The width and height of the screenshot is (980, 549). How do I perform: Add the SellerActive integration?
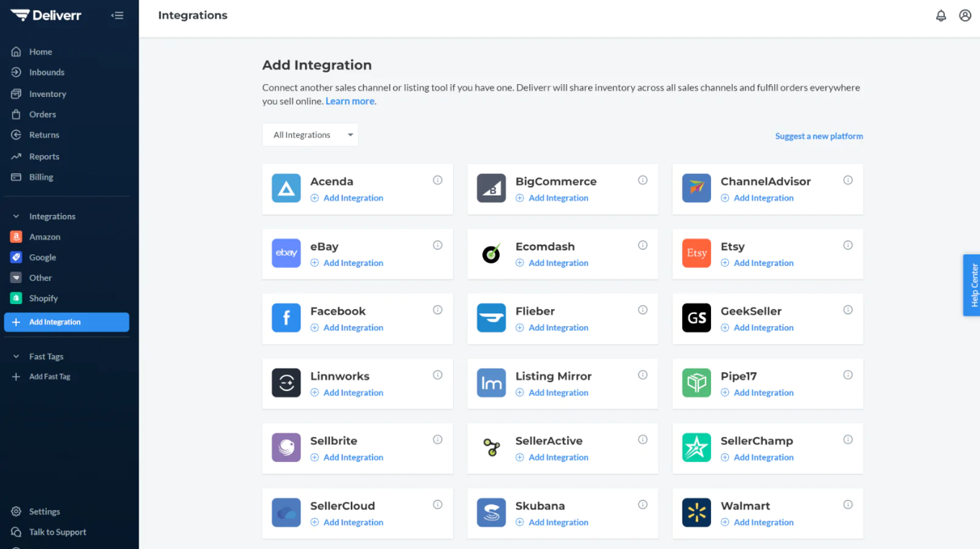552,457
